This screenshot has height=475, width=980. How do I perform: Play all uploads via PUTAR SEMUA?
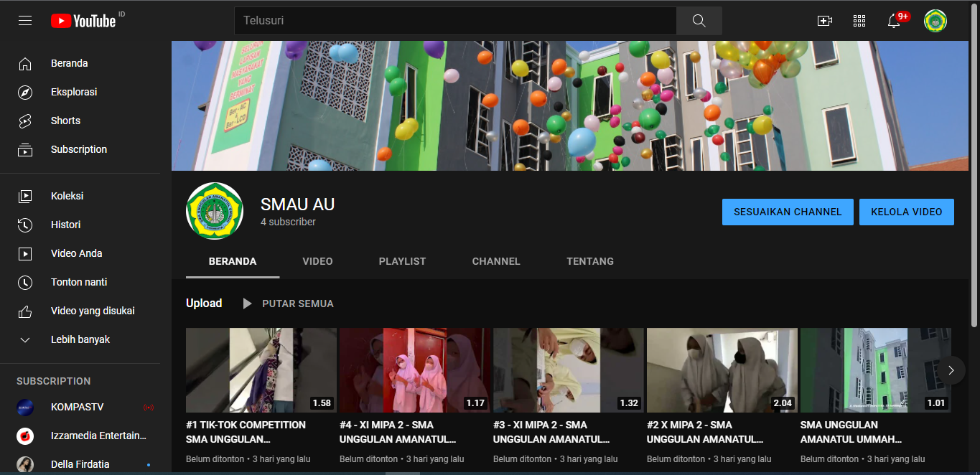(x=289, y=304)
